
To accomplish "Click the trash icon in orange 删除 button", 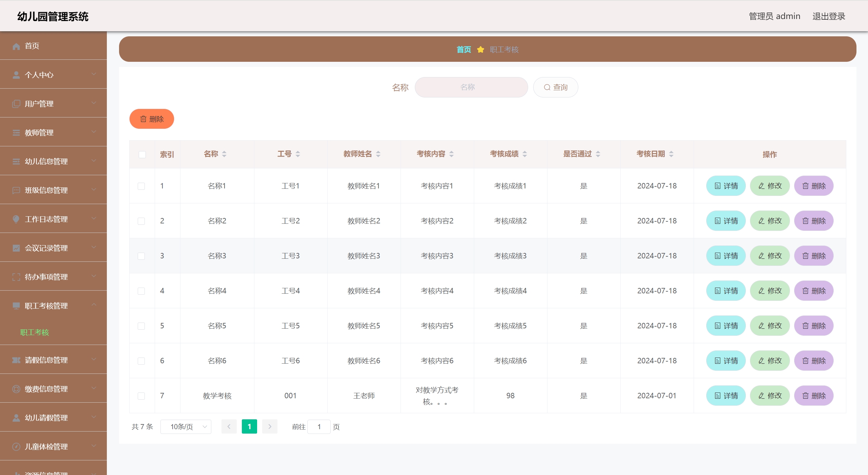I will click(143, 119).
